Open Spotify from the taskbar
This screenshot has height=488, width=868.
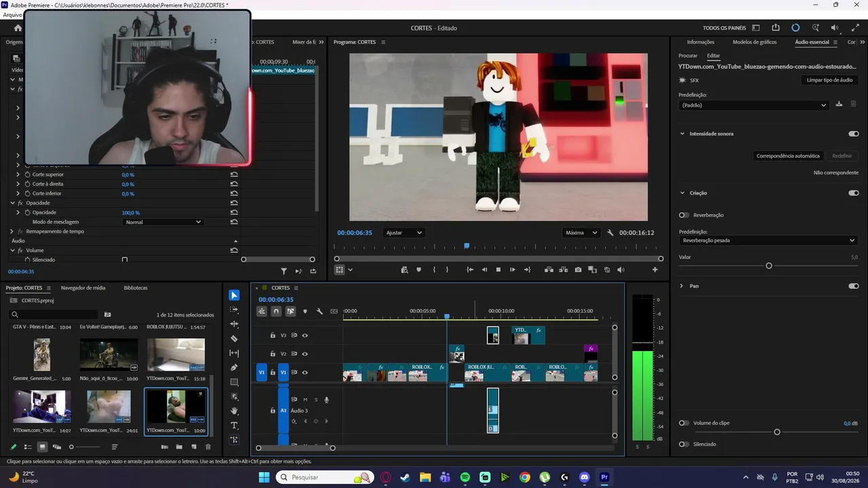click(465, 477)
